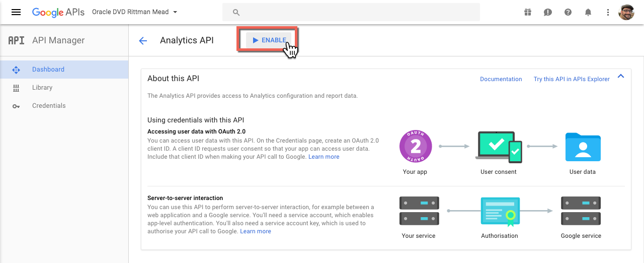Click the OAuth 2 Your app icon
Viewport: 644px width, 263px height.
[x=416, y=147]
